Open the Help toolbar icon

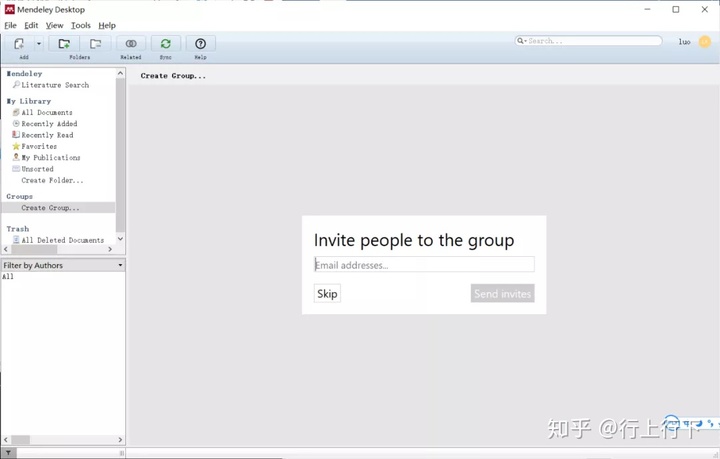point(200,44)
